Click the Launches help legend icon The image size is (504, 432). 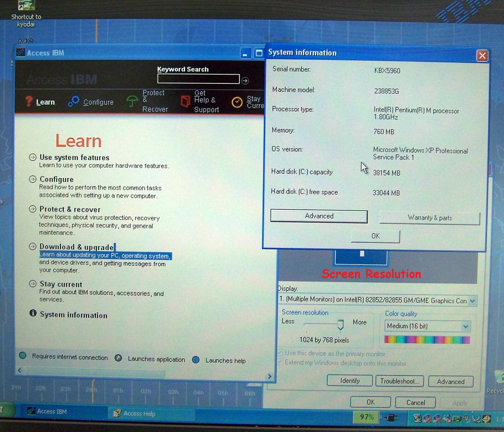point(196,359)
